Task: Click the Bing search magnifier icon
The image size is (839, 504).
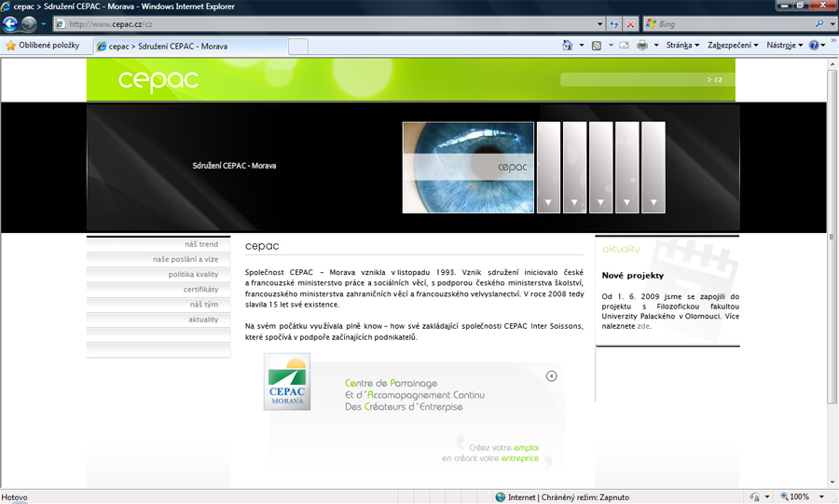Action: pos(819,23)
